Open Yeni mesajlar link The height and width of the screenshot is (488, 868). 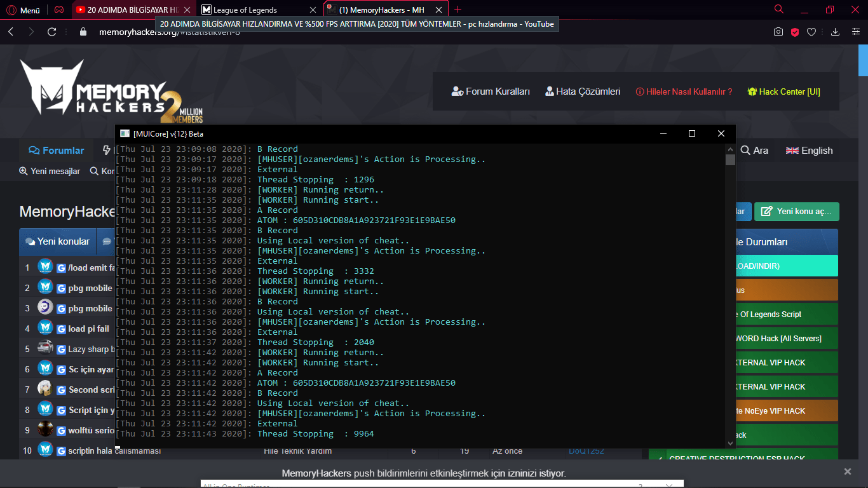[x=50, y=172]
